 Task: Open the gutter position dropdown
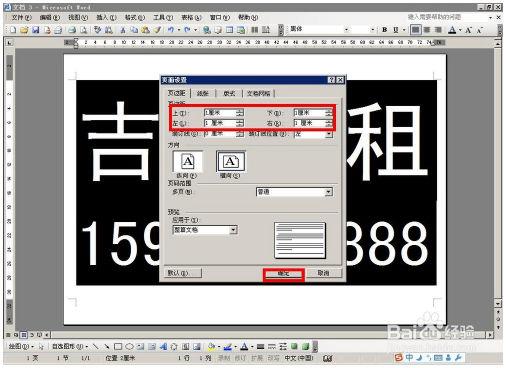[329, 134]
